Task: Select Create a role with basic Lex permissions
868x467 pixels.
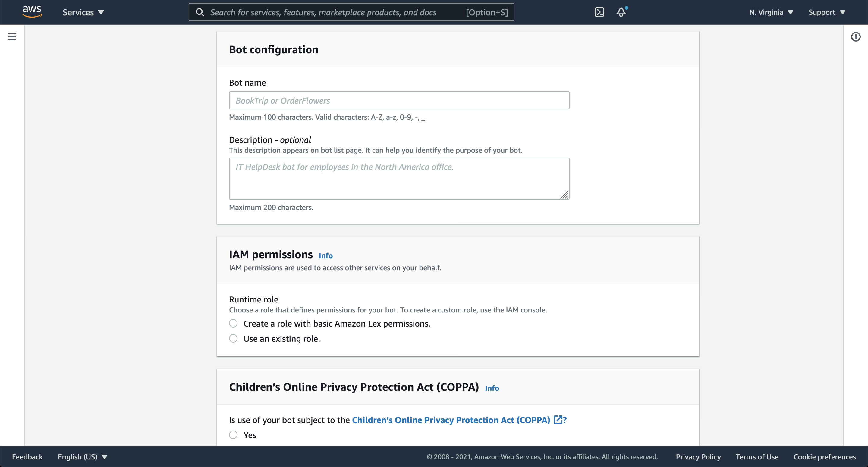Action: (233, 324)
